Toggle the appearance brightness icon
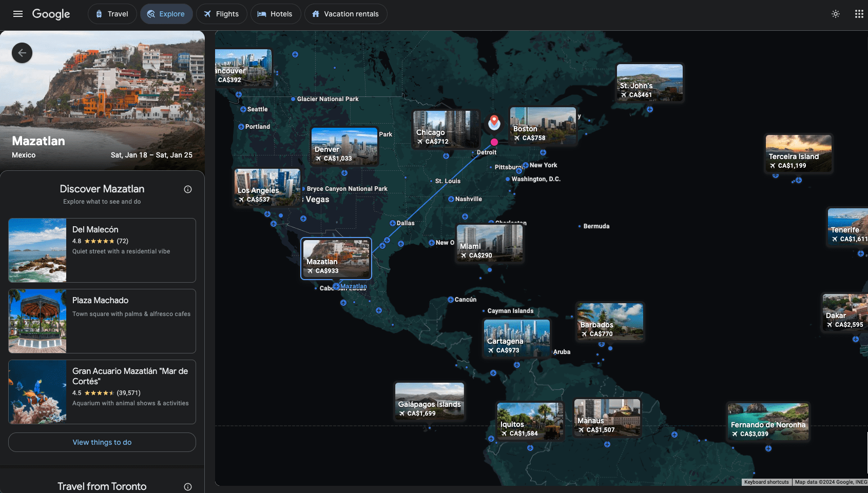Image resolution: width=868 pixels, height=493 pixels. point(836,14)
